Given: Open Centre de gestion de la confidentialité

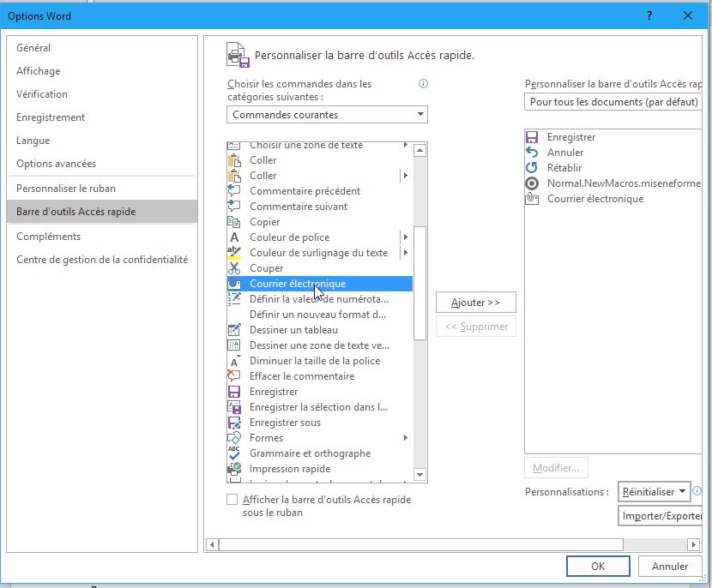Looking at the screenshot, I should tap(102, 260).
